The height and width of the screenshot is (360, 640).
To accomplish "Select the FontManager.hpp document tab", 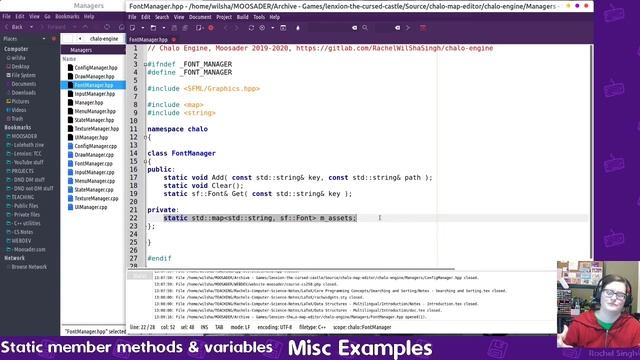I will 148,40.
